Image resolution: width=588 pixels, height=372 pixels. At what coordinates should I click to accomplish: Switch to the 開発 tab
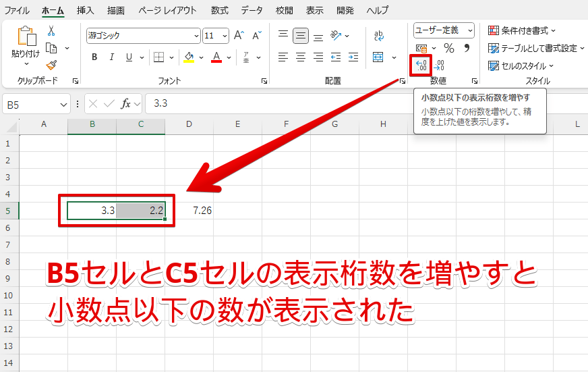click(x=345, y=10)
